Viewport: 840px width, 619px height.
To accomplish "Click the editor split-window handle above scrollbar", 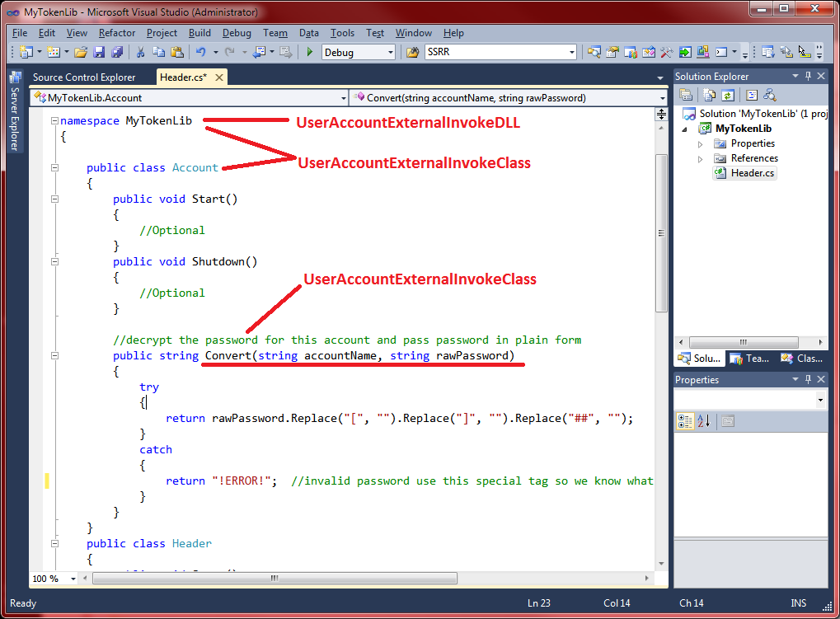I will 661,114.
